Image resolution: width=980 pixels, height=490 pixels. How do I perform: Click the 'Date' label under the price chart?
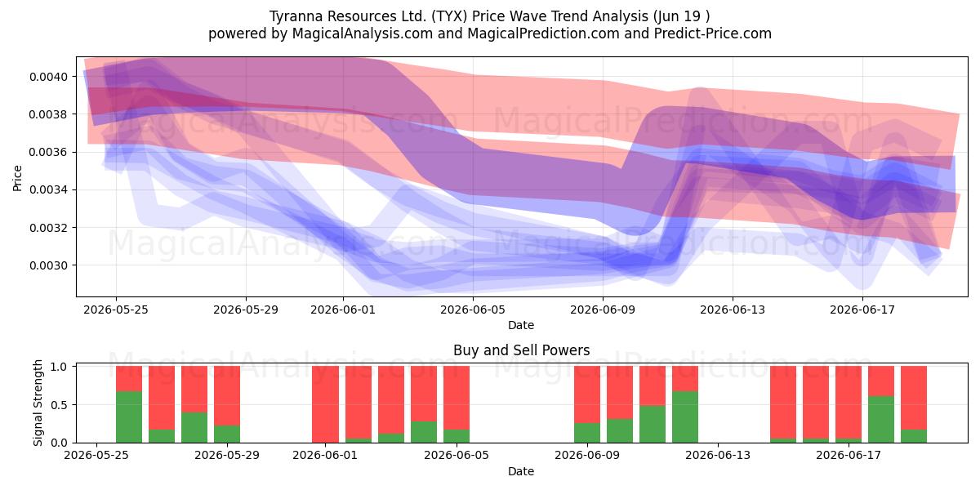[521, 325]
